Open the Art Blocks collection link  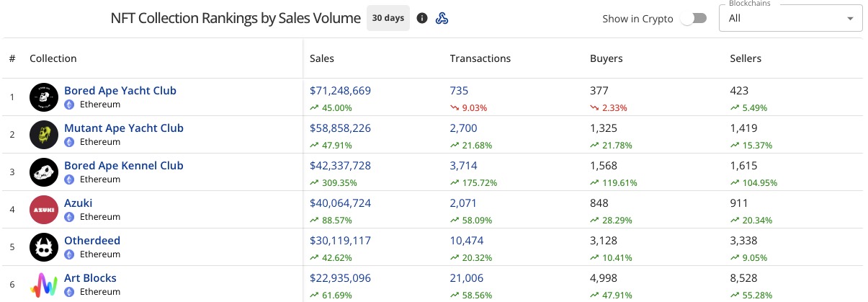pyautogui.click(x=90, y=278)
